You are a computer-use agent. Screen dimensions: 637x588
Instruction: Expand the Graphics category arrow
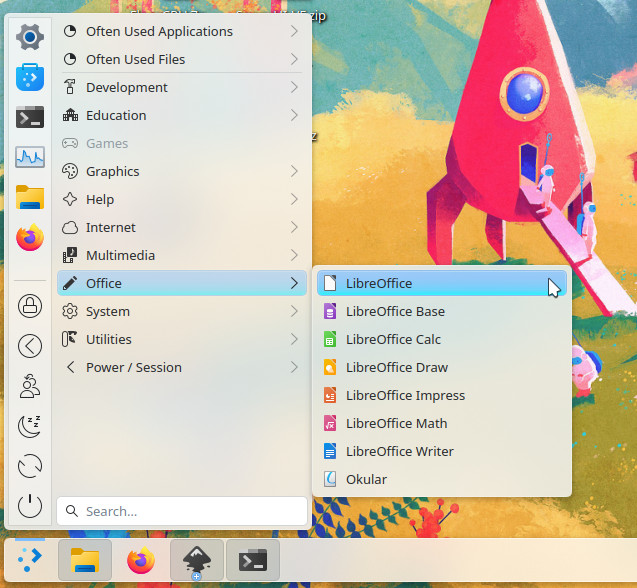coord(294,171)
